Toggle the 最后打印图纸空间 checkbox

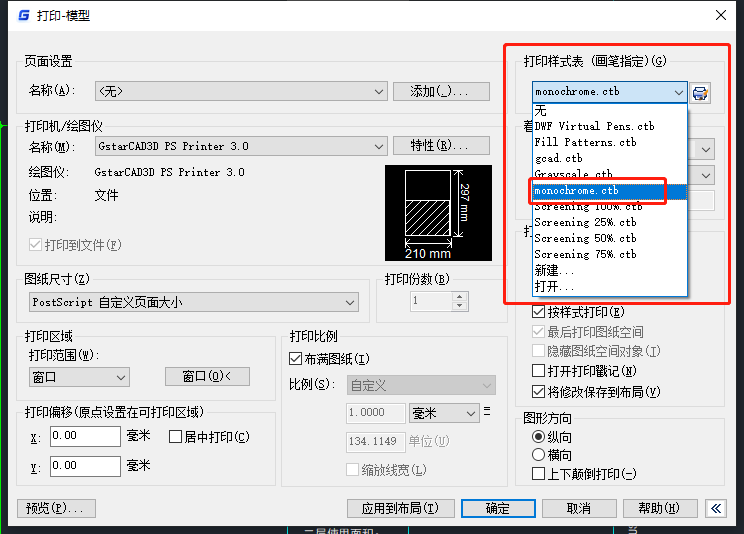click(x=538, y=331)
